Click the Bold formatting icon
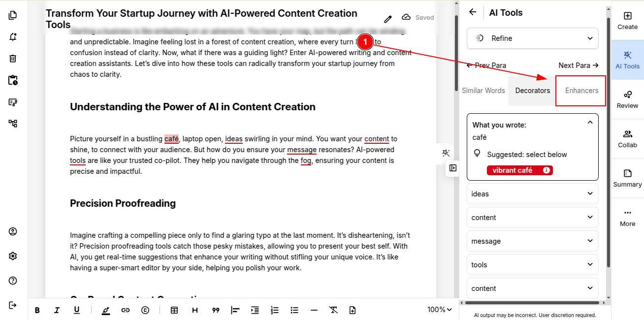The image size is (644, 320). [37, 310]
